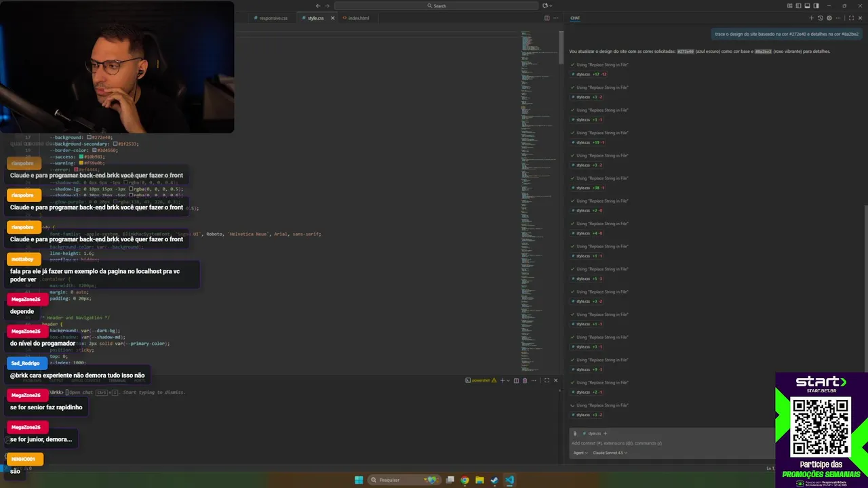This screenshot has width=868, height=488.
Task: Create a new terminal with plus icon
Action: click(502, 380)
